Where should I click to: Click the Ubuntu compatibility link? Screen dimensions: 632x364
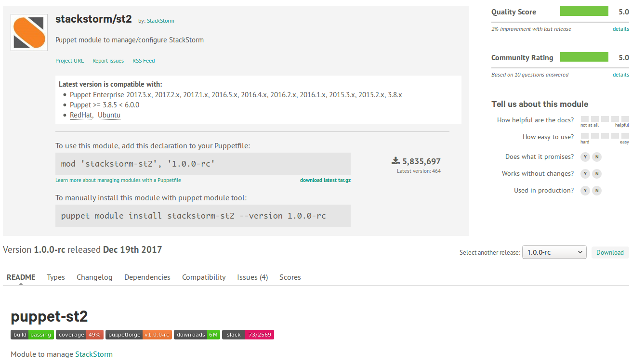click(x=109, y=115)
